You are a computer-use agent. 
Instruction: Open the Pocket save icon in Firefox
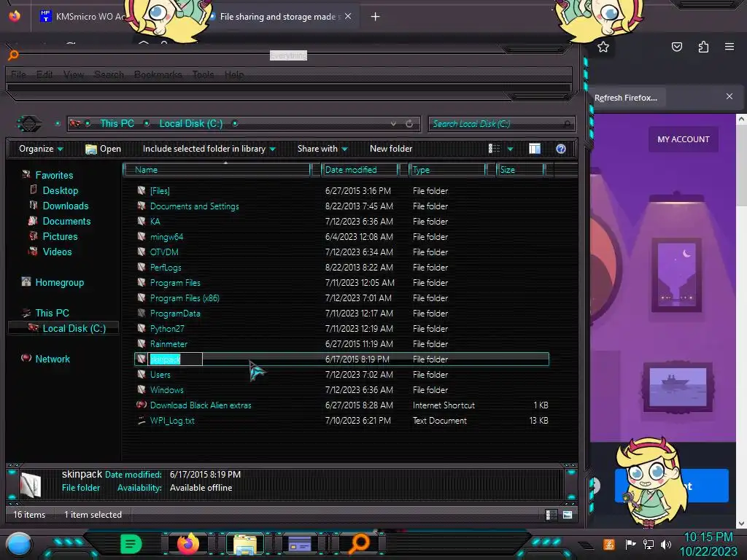point(676,47)
